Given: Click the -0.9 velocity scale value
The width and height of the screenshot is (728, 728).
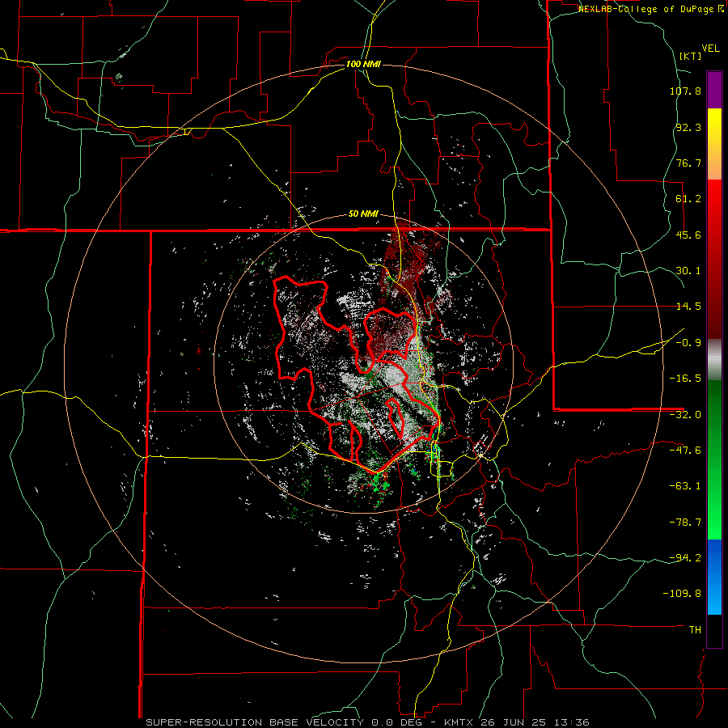Looking at the screenshot, I should 688,343.
